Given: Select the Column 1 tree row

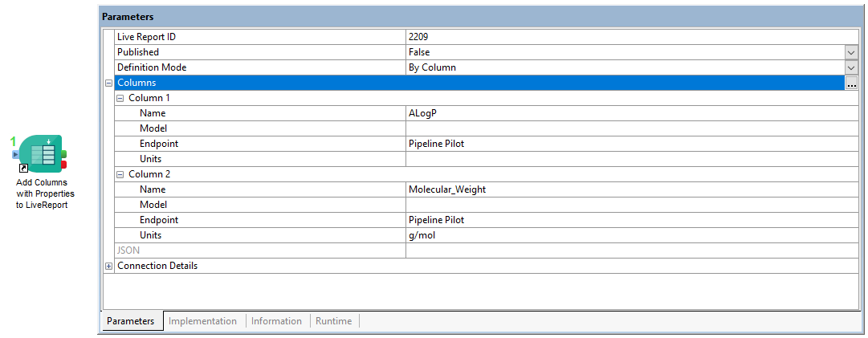Looking at the screenshot, I should pyautogui.click(x=486, y=98).
